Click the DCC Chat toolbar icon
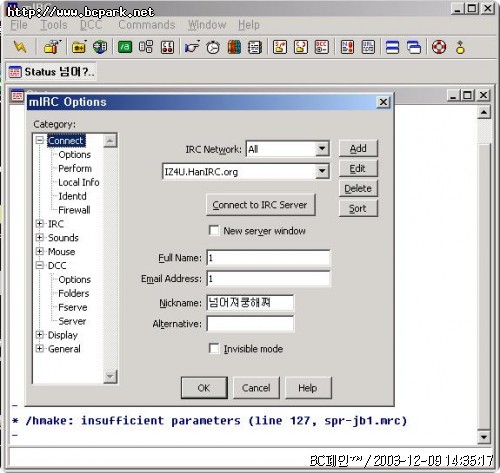This screenshot has height=473, width=500. coord(301,47)
